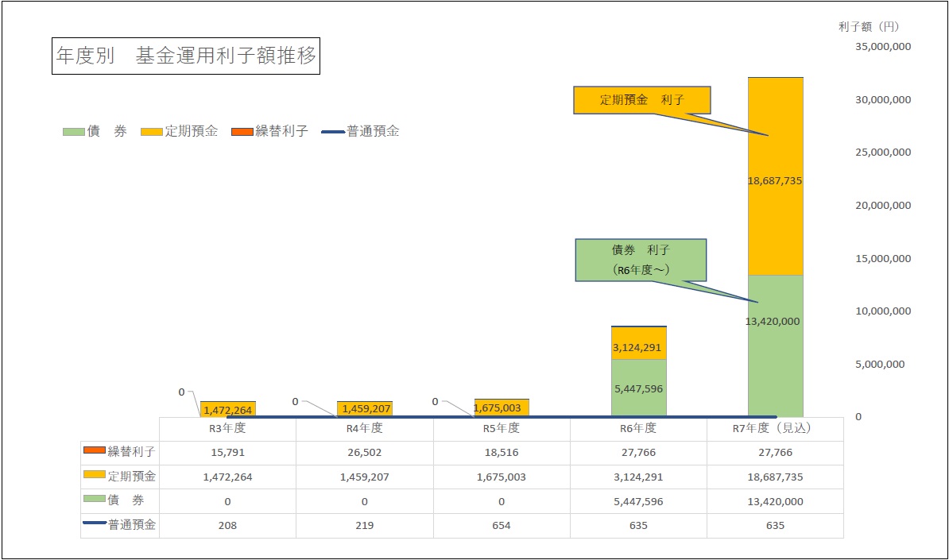
Task: Click the 5,447,596 cell in the table
Action: [x=638, y=501]
